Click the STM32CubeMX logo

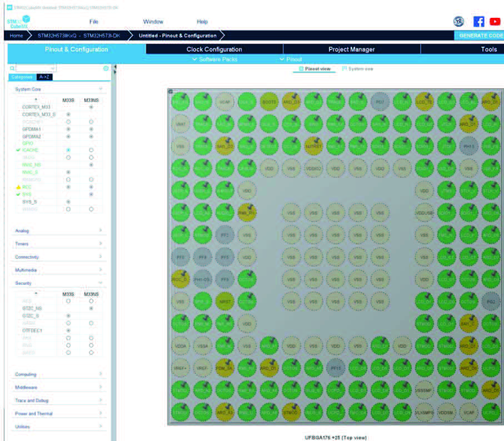18,22
